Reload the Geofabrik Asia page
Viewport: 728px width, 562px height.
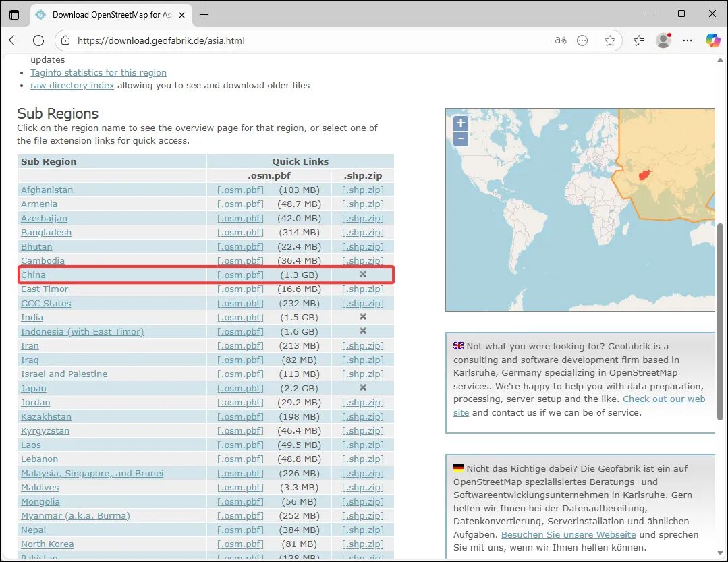tap(38, 40)
